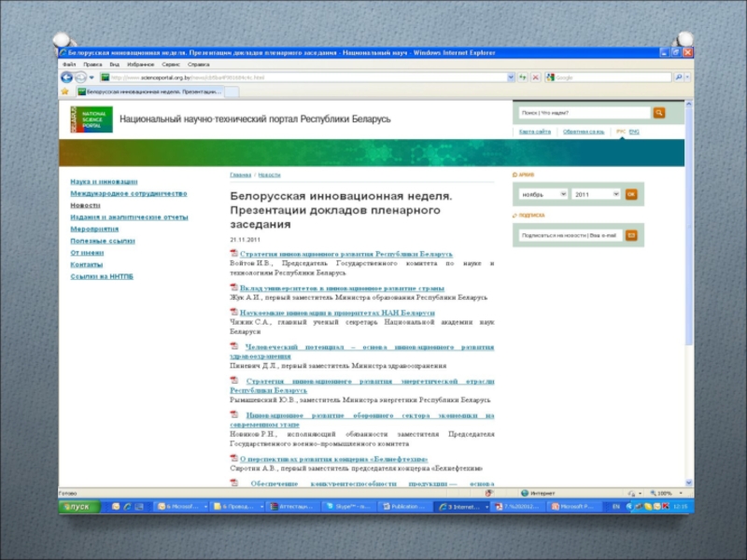Open the 100% zoom level dropdown
This screenshot has width=747, height=560.
[x=681, y=494]
